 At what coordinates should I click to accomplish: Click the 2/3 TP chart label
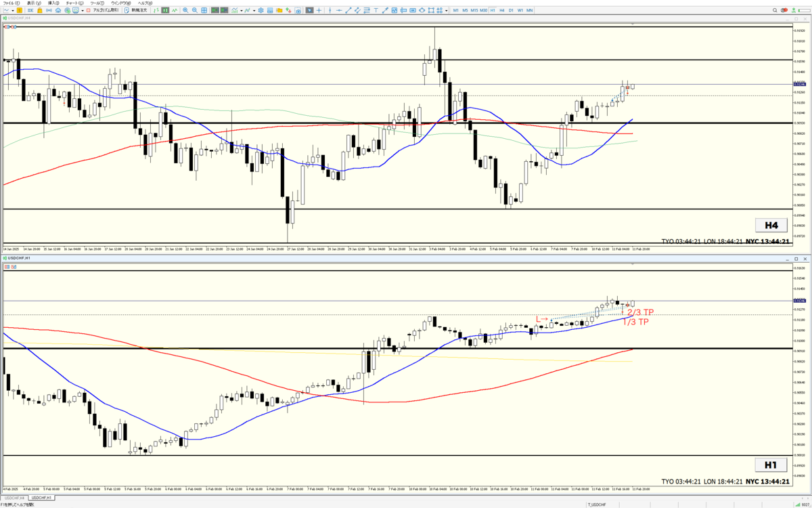(x=641, y=312)
